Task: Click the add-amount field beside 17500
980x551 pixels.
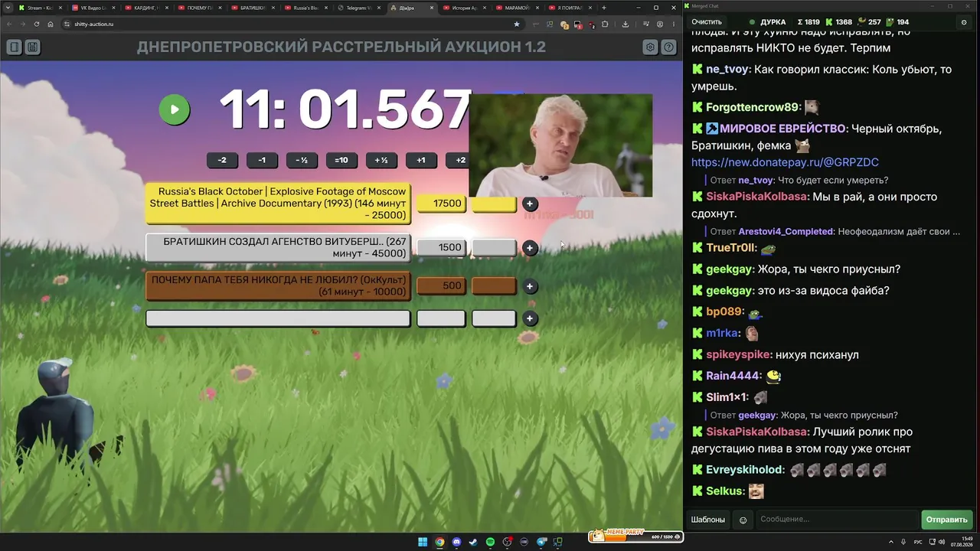Action: tap(494, 204)
